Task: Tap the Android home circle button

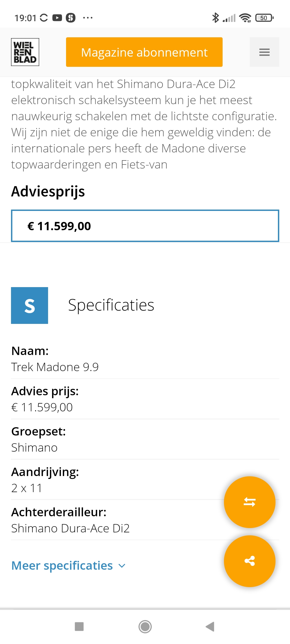Action: [x=145, y=627]
